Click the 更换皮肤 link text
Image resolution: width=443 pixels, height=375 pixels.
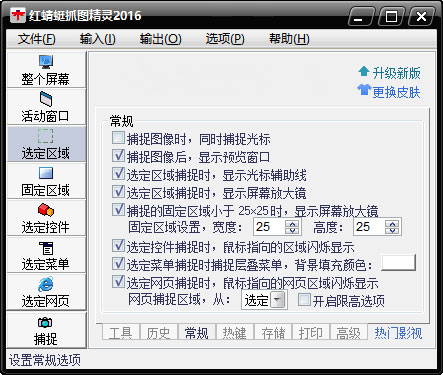point(396,92)
